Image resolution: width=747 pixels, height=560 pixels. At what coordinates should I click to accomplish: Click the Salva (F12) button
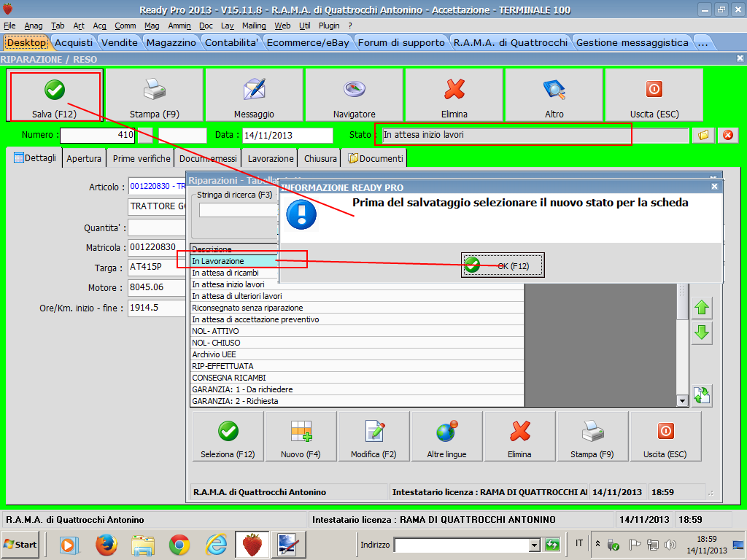point(54,96)
